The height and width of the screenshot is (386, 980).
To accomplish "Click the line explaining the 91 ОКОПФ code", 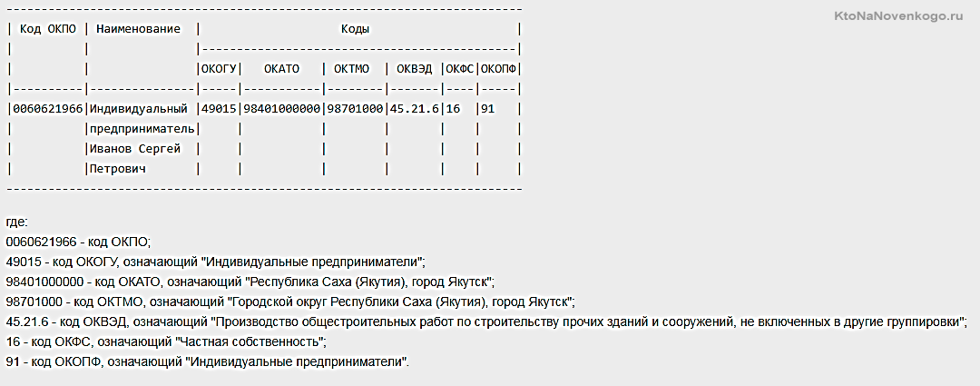I will pyautogui.click(x=208, y=362).
